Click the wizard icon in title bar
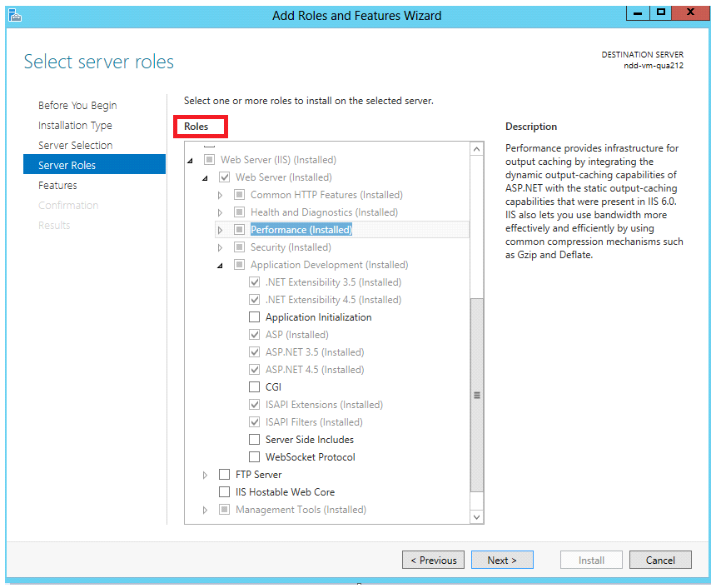716x588 pixels. [15, 14]
